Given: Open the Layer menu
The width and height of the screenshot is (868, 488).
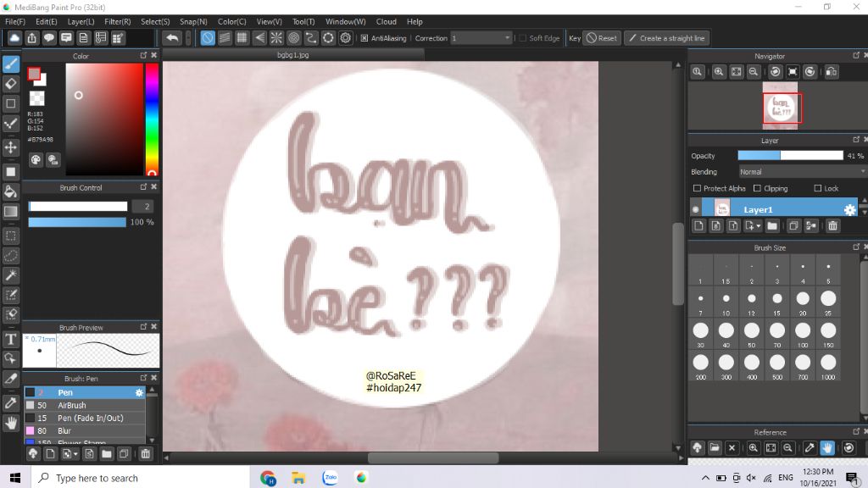Looking at the screenshot, I should click(81, 21).
